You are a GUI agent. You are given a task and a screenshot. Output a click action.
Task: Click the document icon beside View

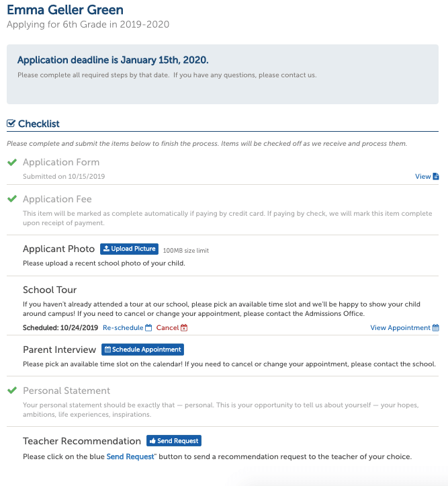436,177
